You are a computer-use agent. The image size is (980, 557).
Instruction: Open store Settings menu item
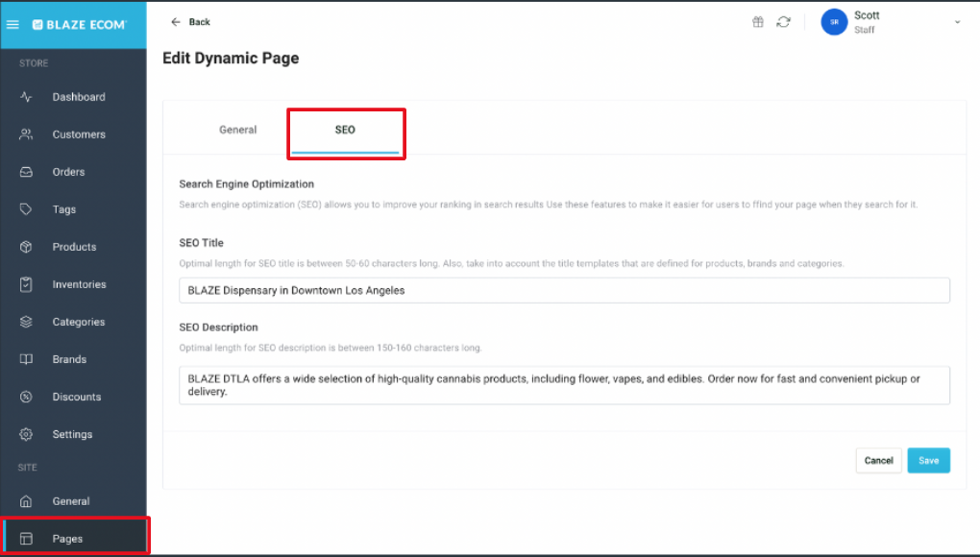(74, 434)
